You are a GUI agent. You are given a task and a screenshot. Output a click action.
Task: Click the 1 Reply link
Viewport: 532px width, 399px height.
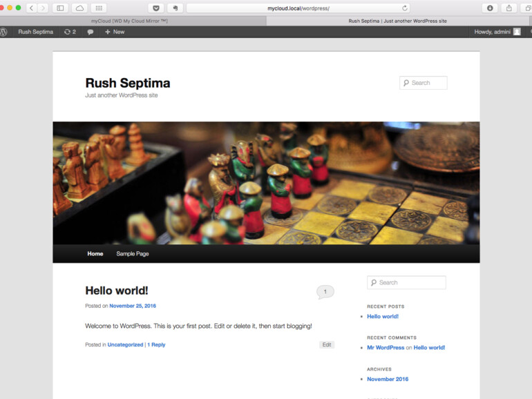coord(156,344)
